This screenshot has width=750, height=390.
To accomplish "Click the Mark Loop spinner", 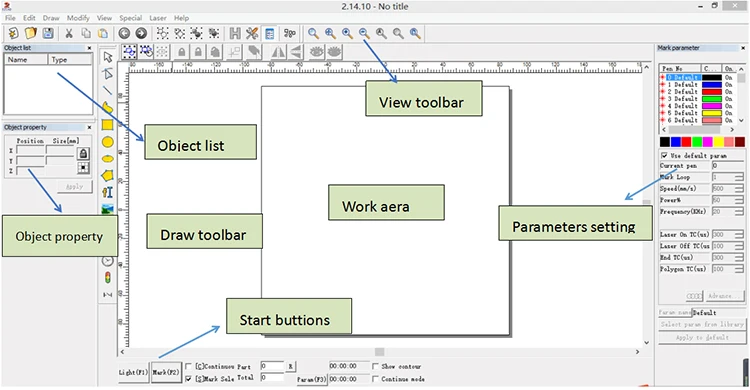I will [739, 177].
